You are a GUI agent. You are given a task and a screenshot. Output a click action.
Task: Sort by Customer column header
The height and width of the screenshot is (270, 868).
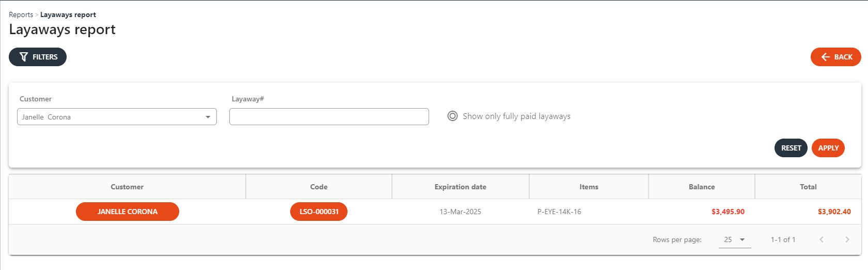coord(127,187)
